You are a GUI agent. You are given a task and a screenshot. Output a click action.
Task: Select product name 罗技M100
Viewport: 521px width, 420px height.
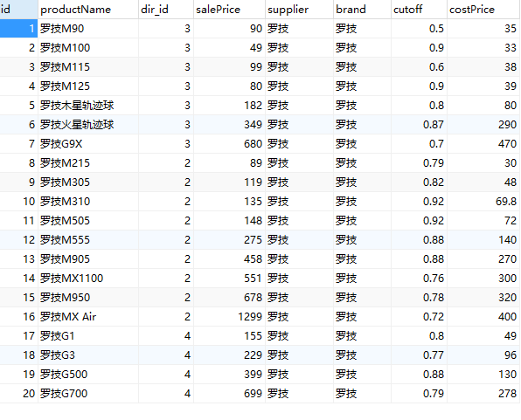(65, 48)
